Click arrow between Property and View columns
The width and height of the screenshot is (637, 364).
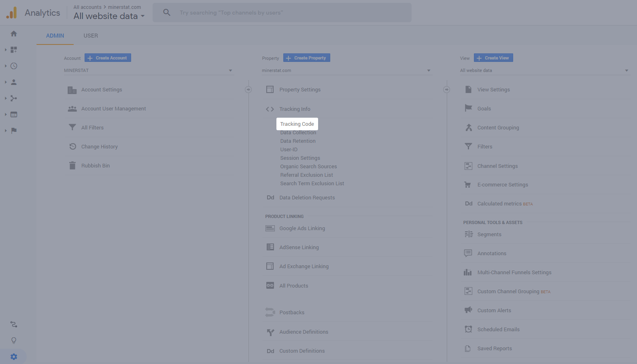446,89
